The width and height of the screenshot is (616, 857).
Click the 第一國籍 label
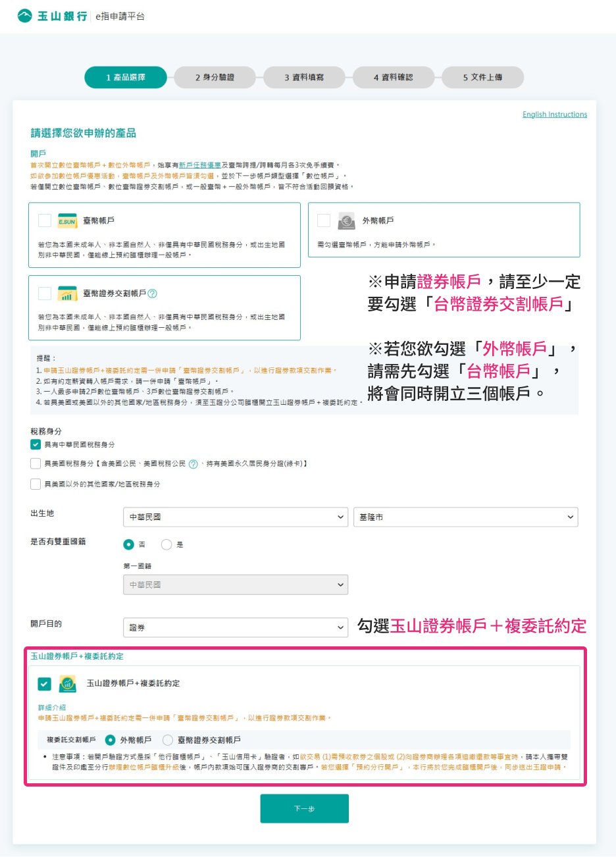pos(138,566)
